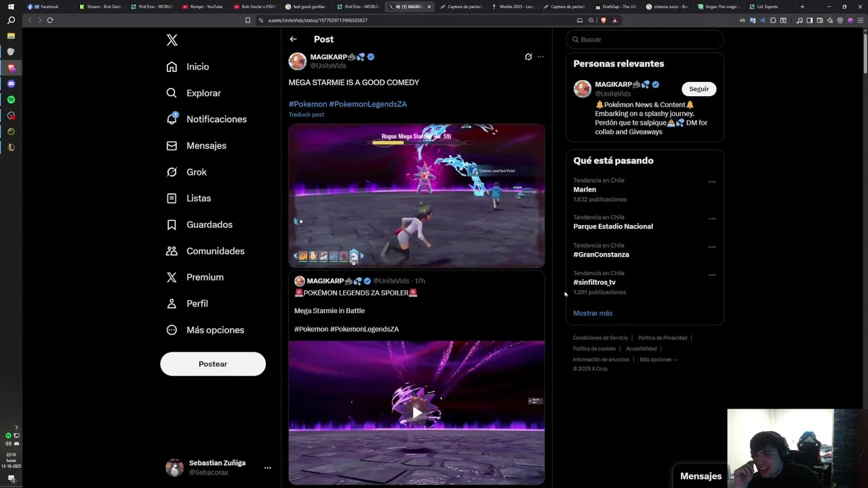868x488 pixels.
Task: Switch to the Rompe - YouTube tab
Action: click(x=203, y=7)
